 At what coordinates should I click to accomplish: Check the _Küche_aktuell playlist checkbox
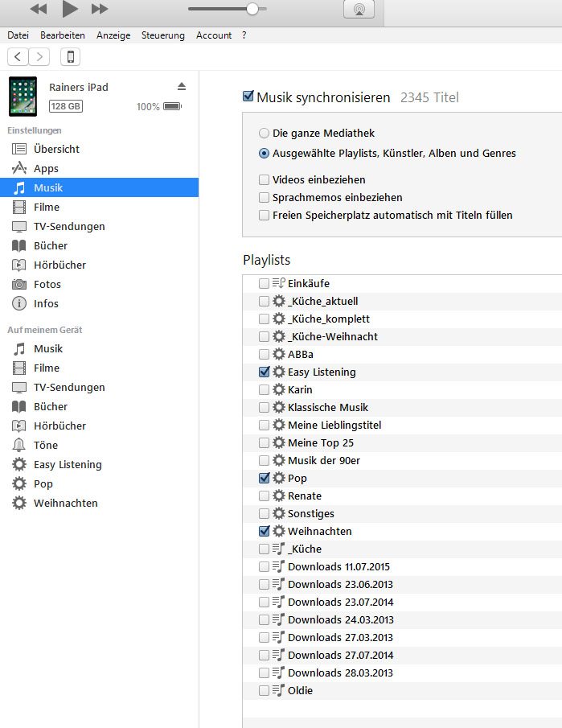click(x=264, y=302)
